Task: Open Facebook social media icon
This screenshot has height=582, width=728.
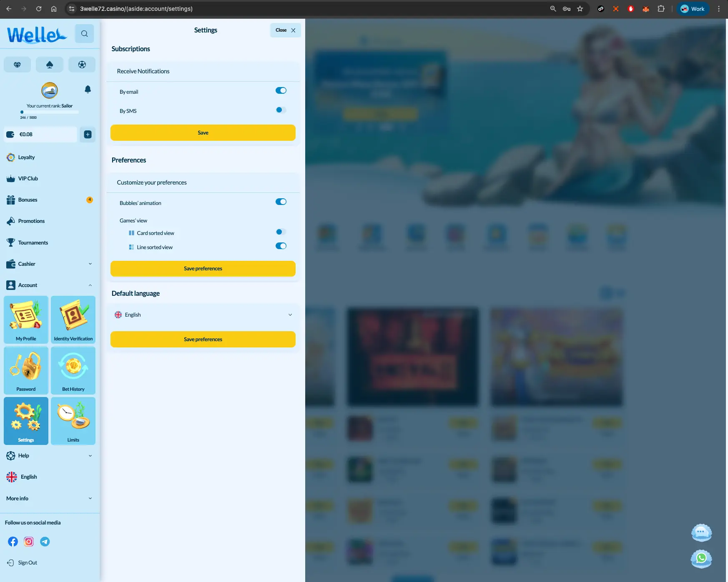Action: (13, 542)
